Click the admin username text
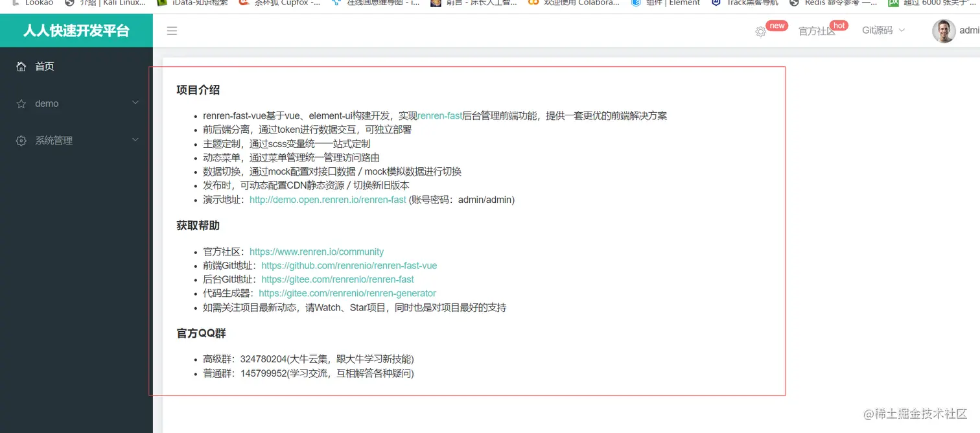The height and width of the screenshot is (433, 980). tap(970, 30)
